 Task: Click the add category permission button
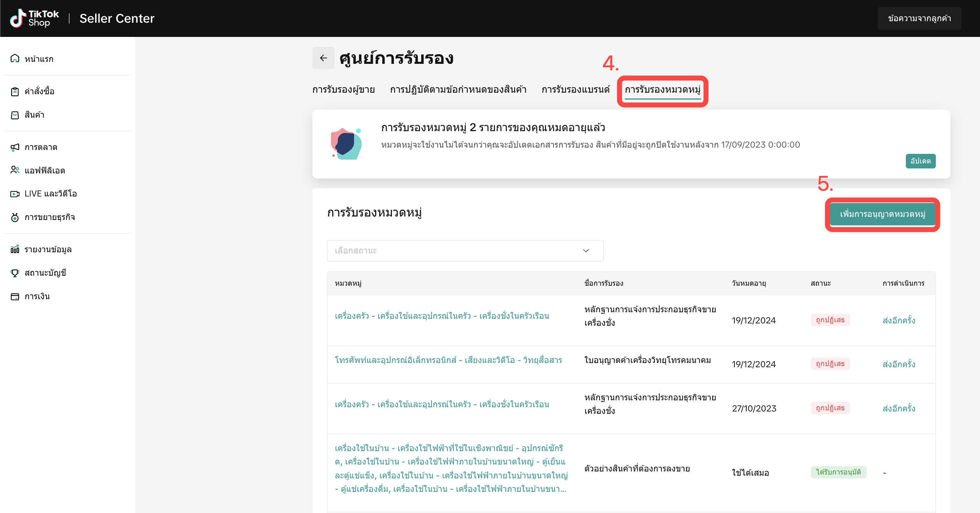pyautogui.click(x=882, y=214)
